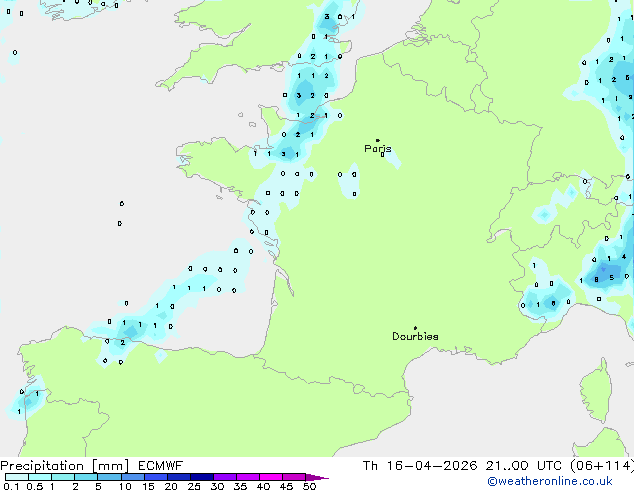Click the Paris city label
Screen dimensions: 634x490
click(378, 149)
